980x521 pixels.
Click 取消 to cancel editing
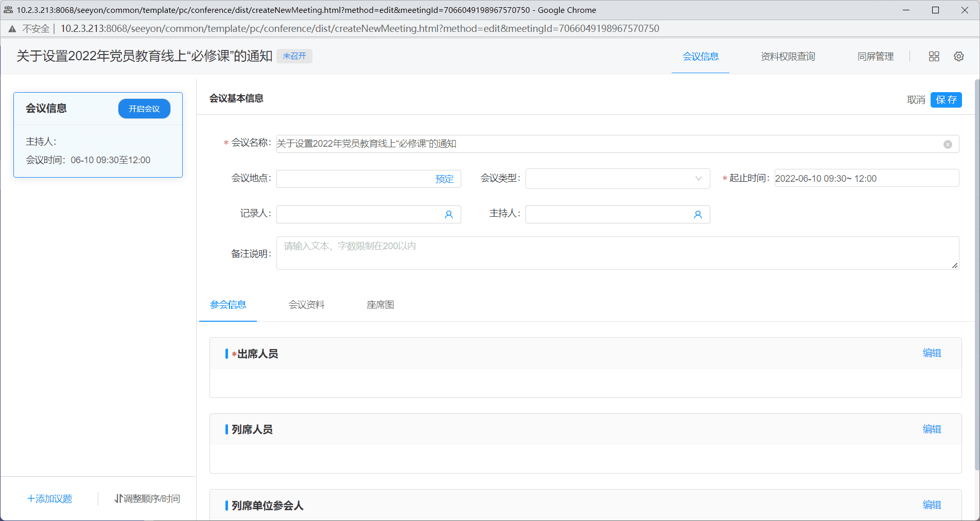[916, 100]
